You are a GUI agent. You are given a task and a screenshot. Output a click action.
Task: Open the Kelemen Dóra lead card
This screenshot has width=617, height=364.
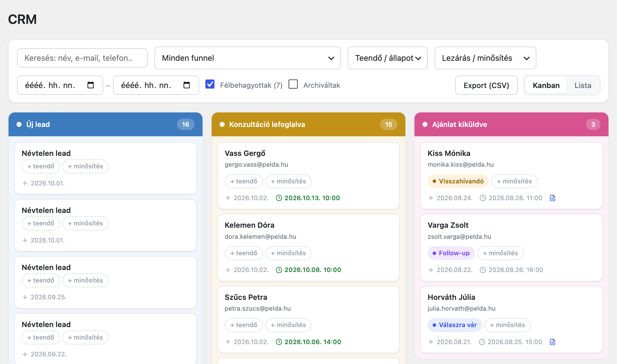click(x=308, y=248)
